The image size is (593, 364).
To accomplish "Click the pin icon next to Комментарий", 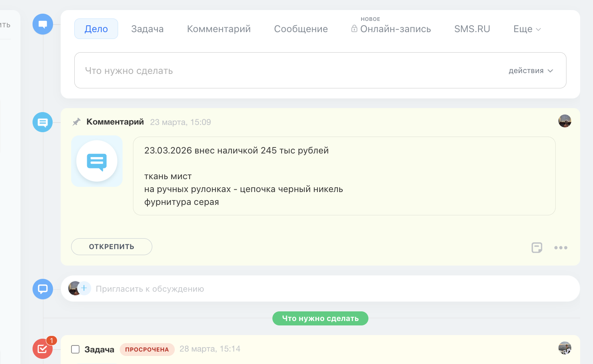I will pyautogui.click(x=76, y=122).
